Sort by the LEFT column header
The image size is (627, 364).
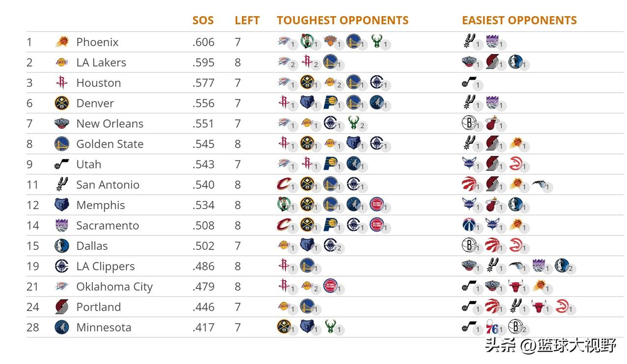[247, 20]
